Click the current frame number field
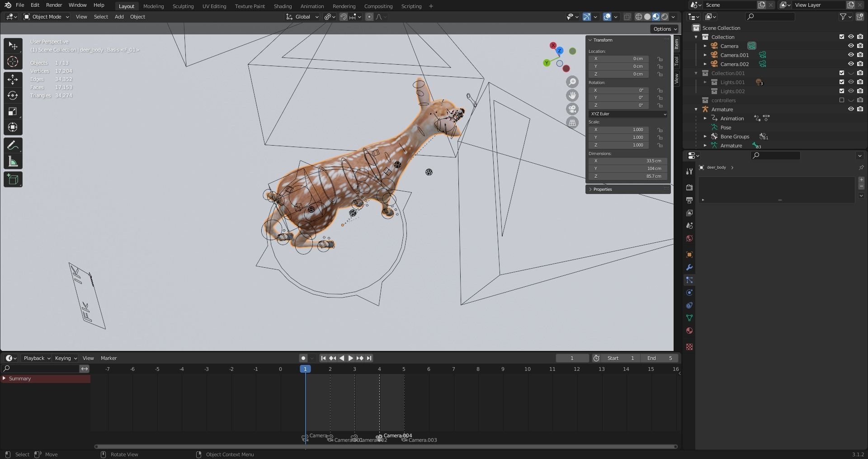This screenshot has width=868, height=459. [572, 358]
